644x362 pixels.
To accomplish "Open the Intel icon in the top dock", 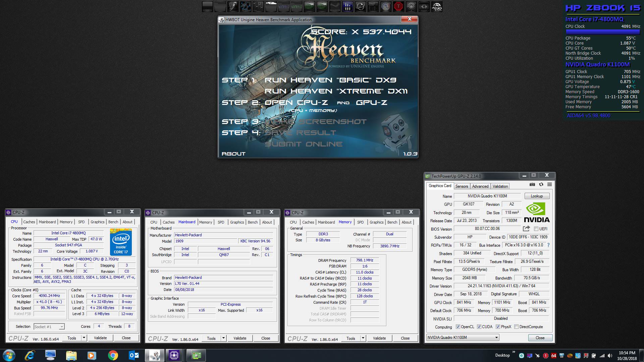I will [373, 6].
